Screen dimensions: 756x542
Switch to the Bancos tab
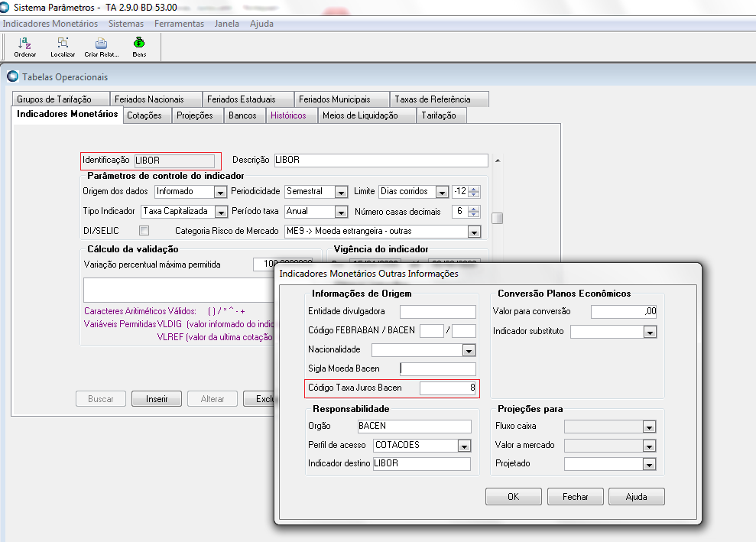245,115
